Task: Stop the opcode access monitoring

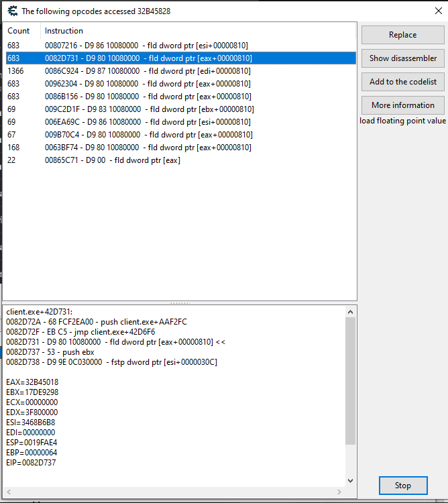Action: click(x=403, y=486)
